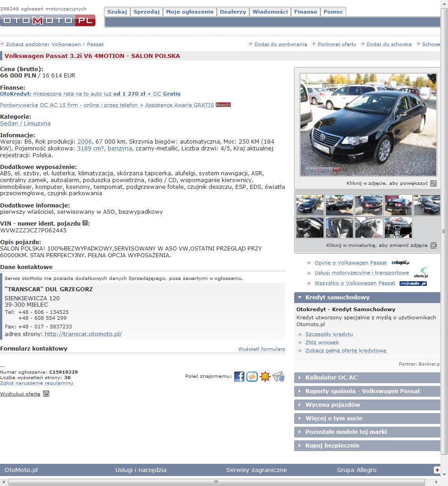Select the first thumbnail in top row
The height and width of the screenshot is (486, 448).
click(x=310, y=205)
